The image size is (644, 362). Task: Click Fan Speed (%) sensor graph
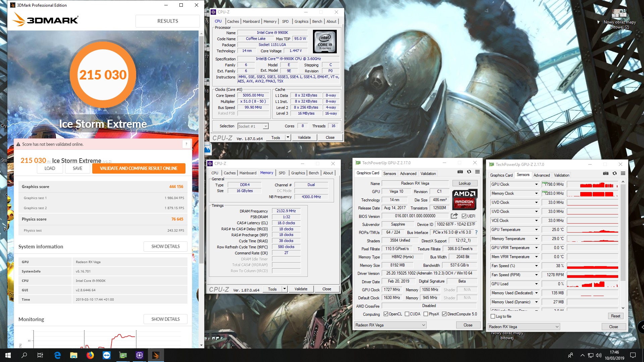click(593, 266)
